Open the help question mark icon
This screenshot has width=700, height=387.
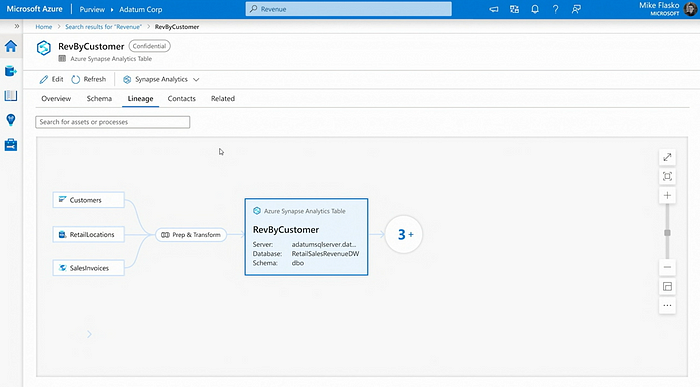click(x=555, y=9)
